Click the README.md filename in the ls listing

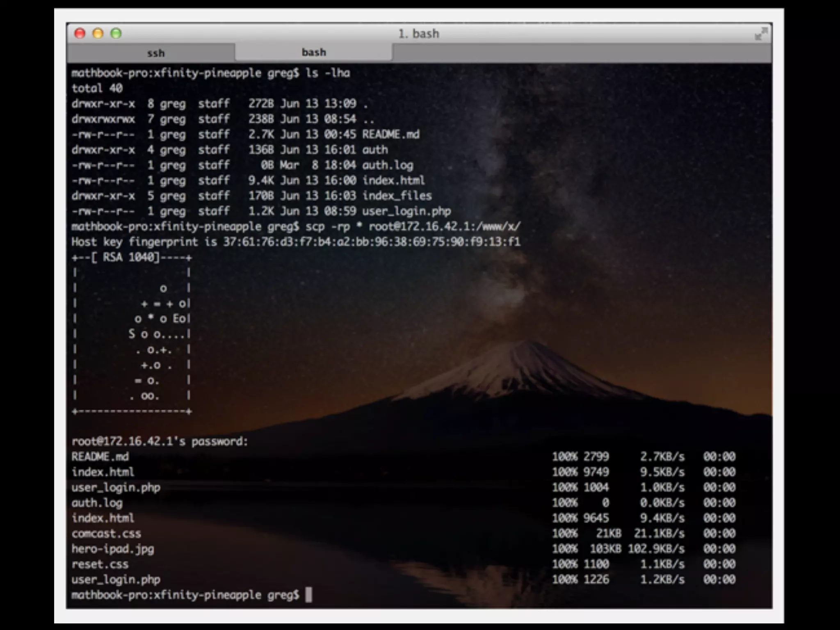click(x=390, y=135)
